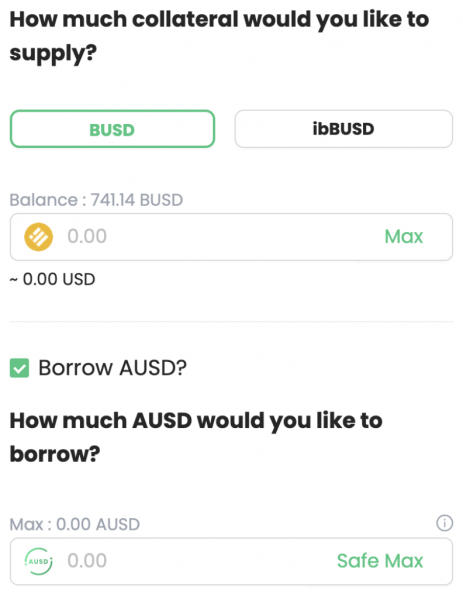The image size is (463, 600).
Task: Focus the BUSD collateral amount field
Action: 231,237
